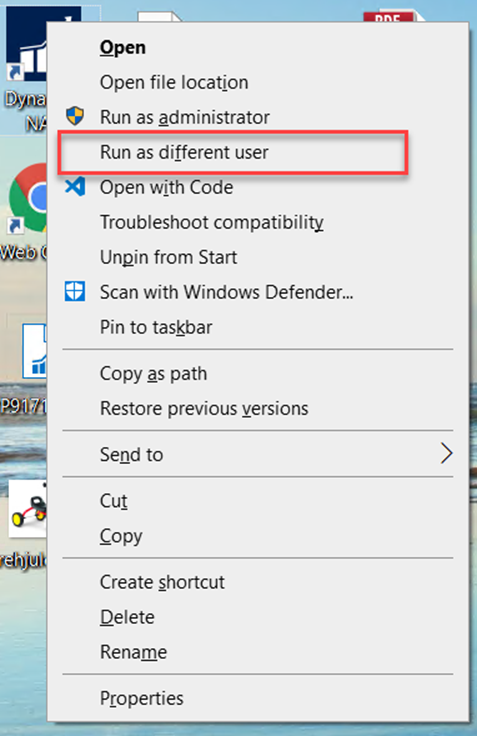477x736 pixels.
Task: Open Properties from the context menu
Action: point(142,698)
